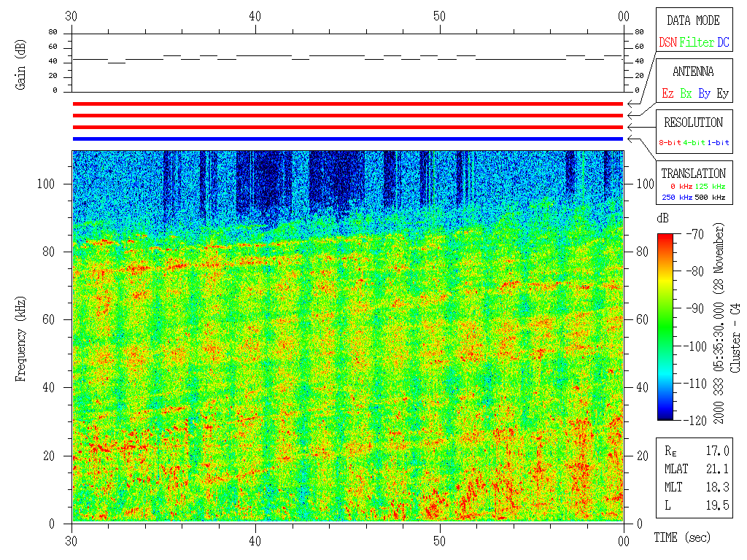The image size is (747, 560).
Task: Select the 0 kHz translation label
Action: (x=681, y=187)
